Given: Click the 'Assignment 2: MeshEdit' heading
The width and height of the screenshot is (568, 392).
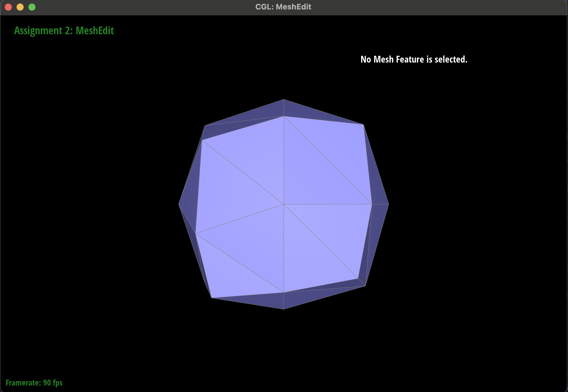Looking at the screenshot, I should click(64, 31).
